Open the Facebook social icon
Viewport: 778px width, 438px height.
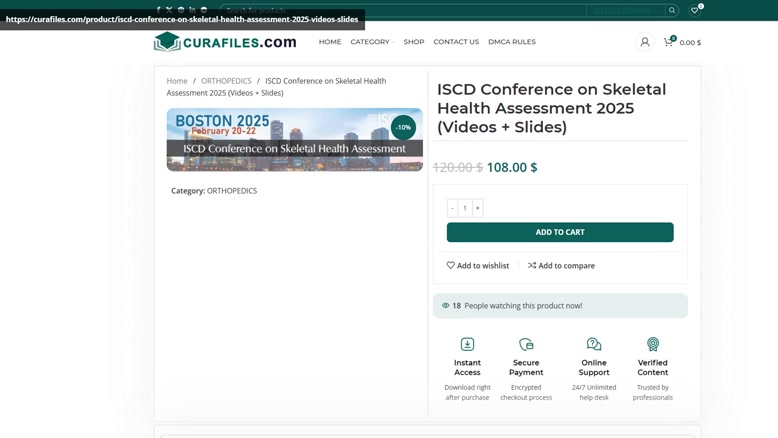[x=158, y=9]
